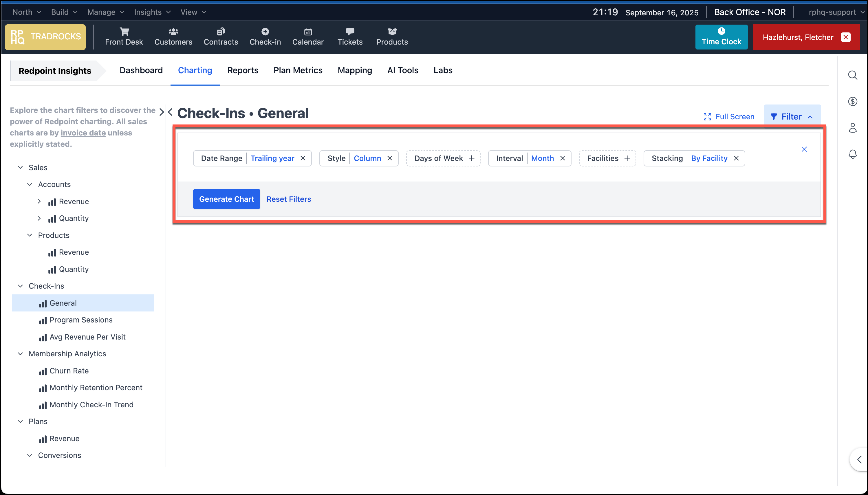Select Churn Rate chart in tree
Image resolution: width=868 pixels, height=495 pixels.
(69, 371)
